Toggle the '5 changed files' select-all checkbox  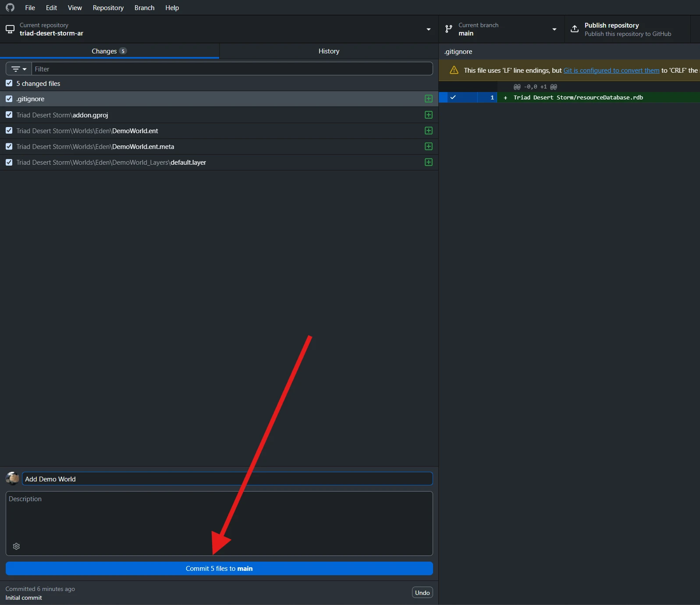[x=9, y=83]
